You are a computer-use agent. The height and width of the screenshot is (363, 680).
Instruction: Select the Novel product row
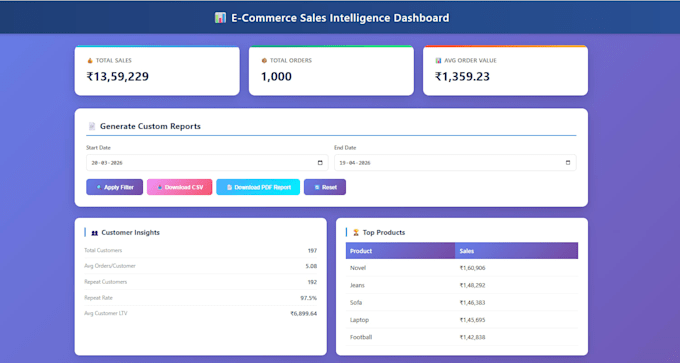[x=462, y=268]
